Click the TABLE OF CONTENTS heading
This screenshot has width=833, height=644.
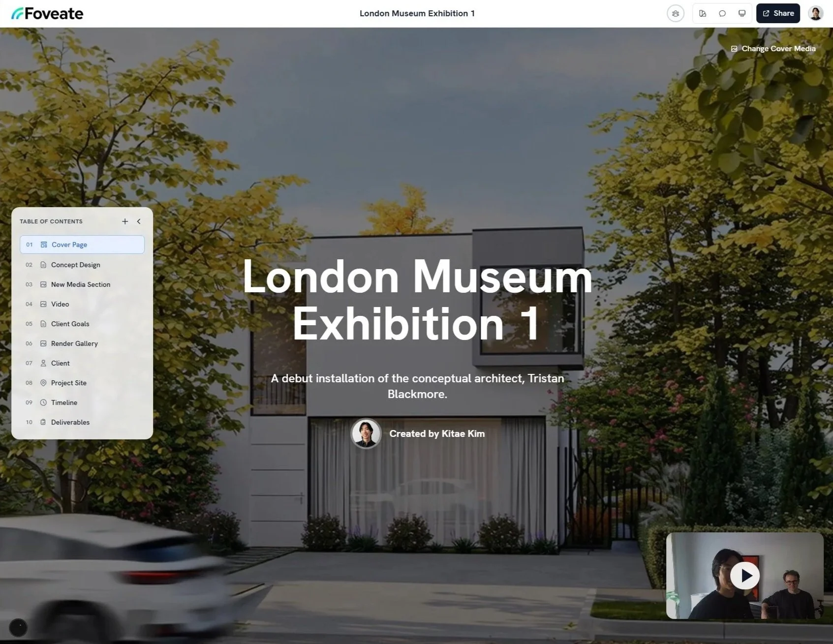point(51,221)
